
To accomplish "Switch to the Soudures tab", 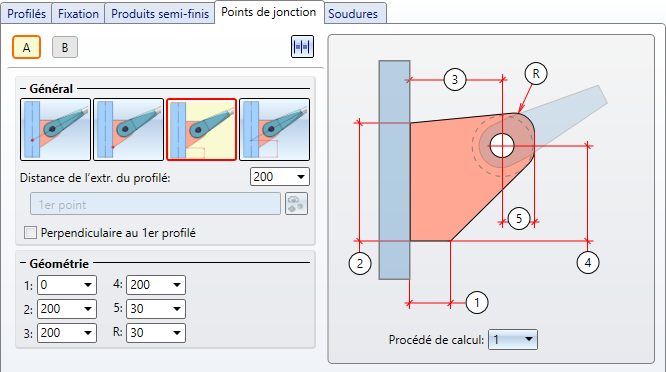I will tap(353, 14).
